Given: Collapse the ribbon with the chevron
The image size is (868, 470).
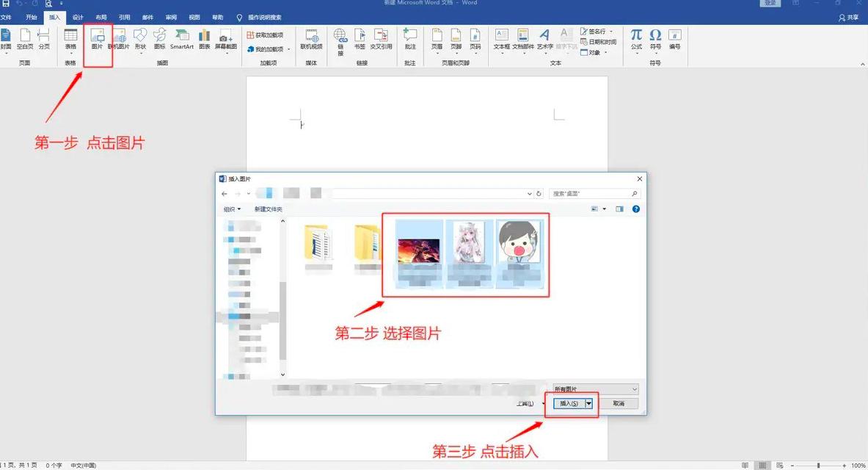Looking at the screenshot, I should (862, 64).
